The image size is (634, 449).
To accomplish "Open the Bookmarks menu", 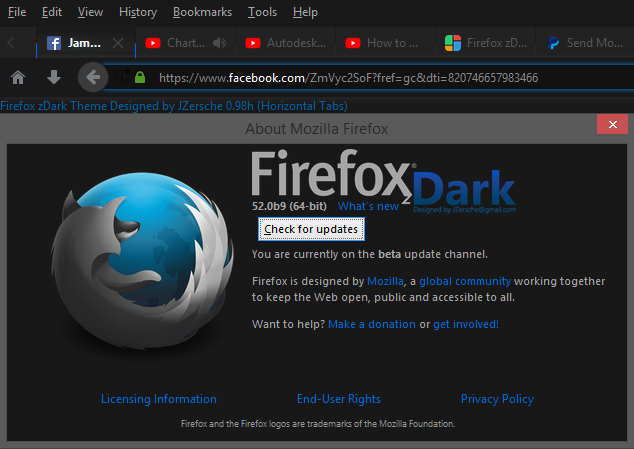I will point(202,12).
